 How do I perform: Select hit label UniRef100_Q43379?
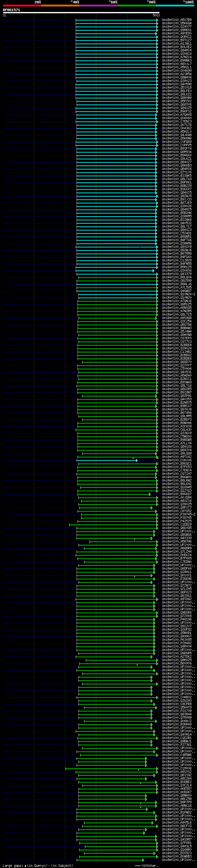pos(176,274)
